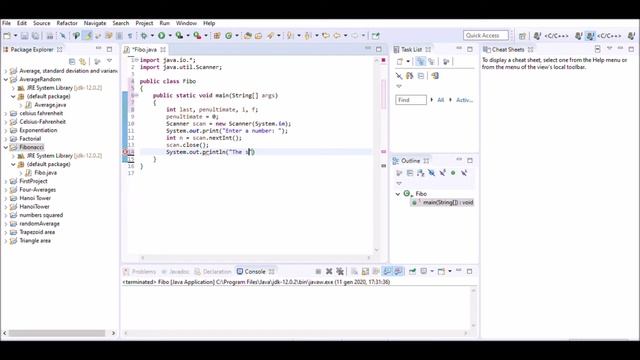
Task: Collapse the AverageRandom project tree node
Action: [6, 80]
